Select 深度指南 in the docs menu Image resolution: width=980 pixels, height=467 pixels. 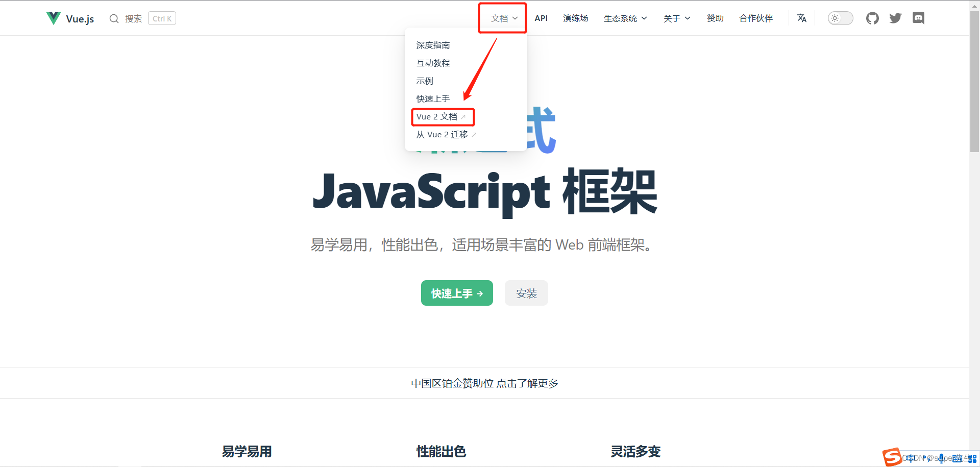click(433, 45)
